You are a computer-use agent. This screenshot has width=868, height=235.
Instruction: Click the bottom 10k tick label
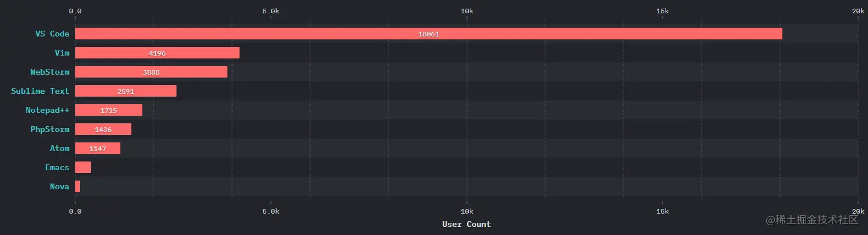point(466,211)
